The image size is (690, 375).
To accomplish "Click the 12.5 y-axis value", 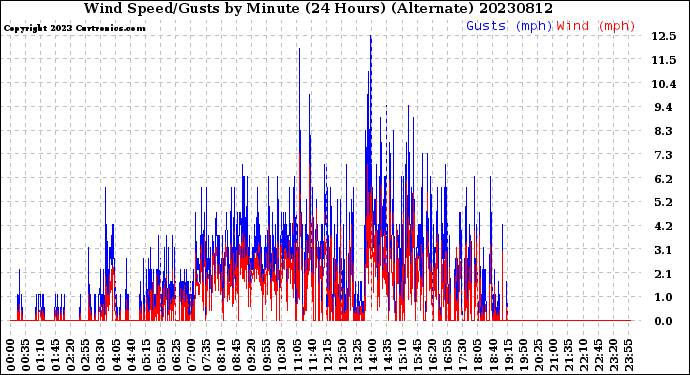I will (x=664, y=36).
